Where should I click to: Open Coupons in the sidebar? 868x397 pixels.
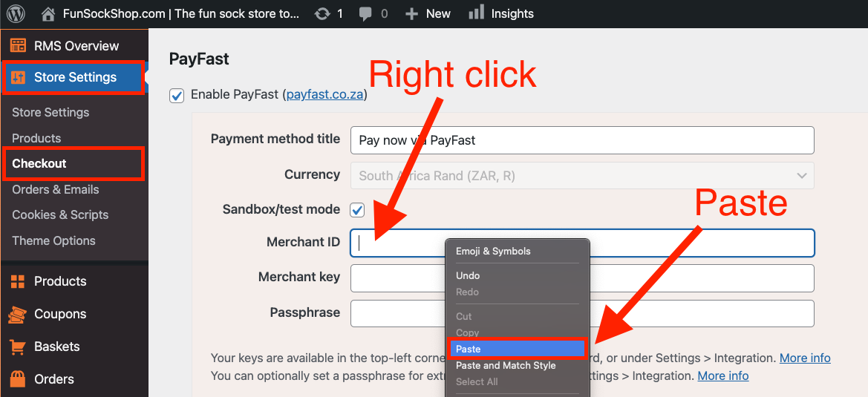[60, 314]
